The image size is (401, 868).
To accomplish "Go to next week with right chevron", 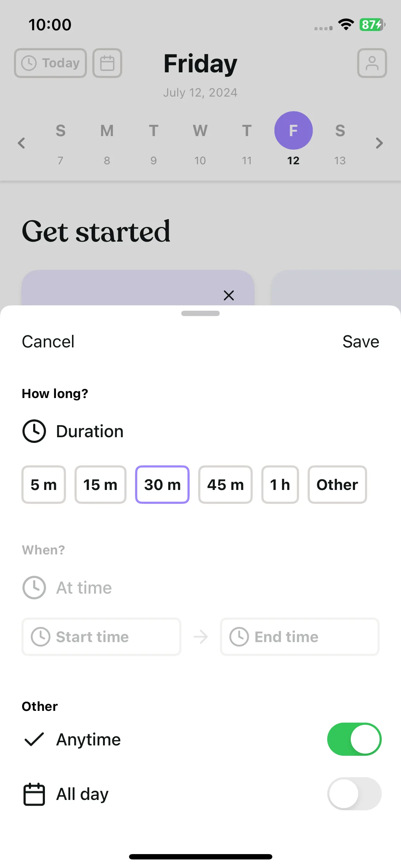I will click(x=379, y=143).
